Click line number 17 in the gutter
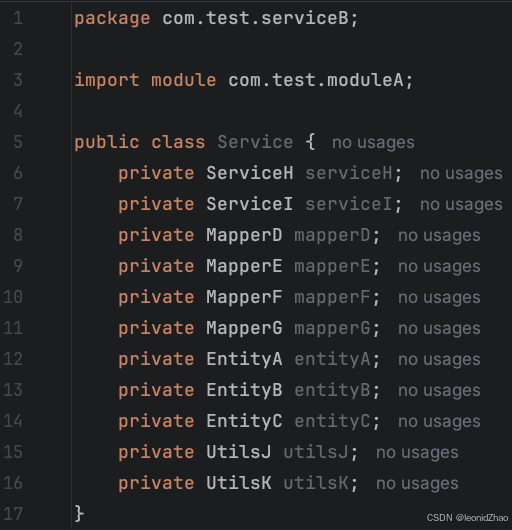Image resolution: width=512 pixels, height=530 pixels. pos(13,514)
